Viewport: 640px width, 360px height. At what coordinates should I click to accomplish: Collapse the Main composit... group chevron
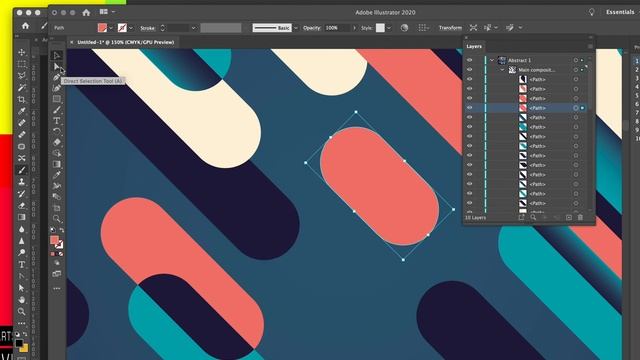pyautogui.click(x=502, y=70)
